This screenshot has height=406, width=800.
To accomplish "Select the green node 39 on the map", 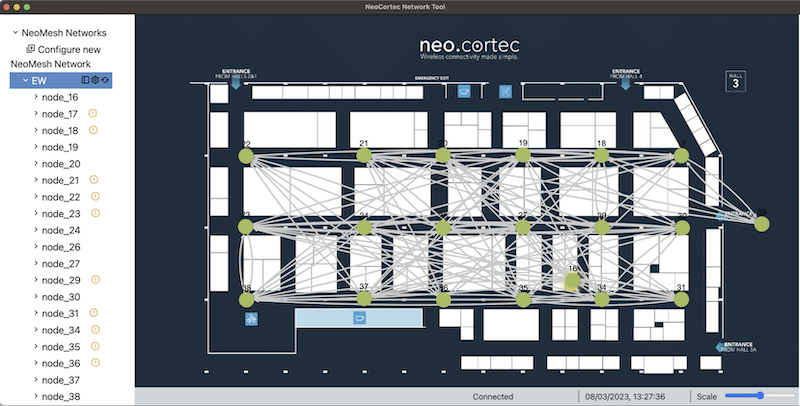I will point(762,222).
